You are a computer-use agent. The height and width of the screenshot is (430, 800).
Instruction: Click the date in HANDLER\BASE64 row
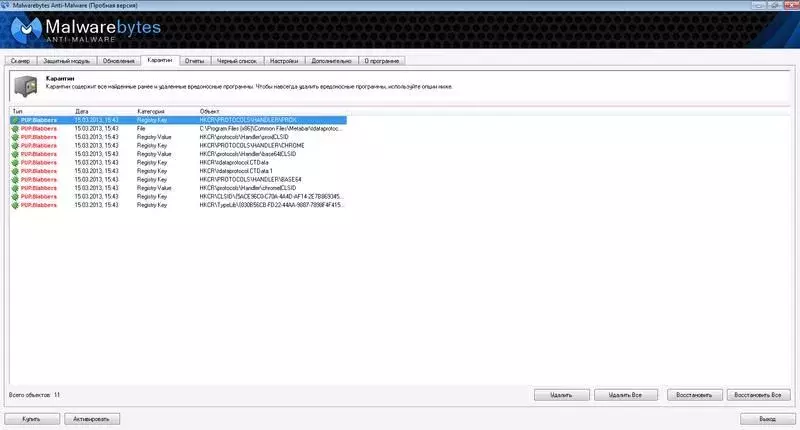96,180
